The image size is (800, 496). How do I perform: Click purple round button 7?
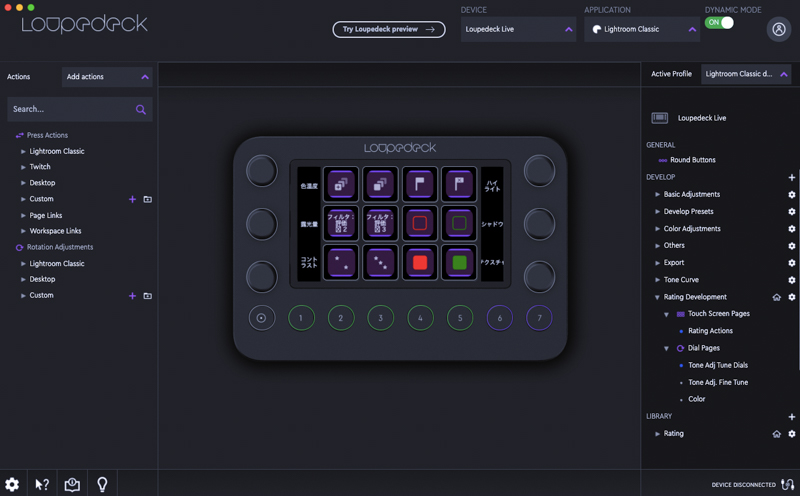pyautogui.click(x=539, y=318)
